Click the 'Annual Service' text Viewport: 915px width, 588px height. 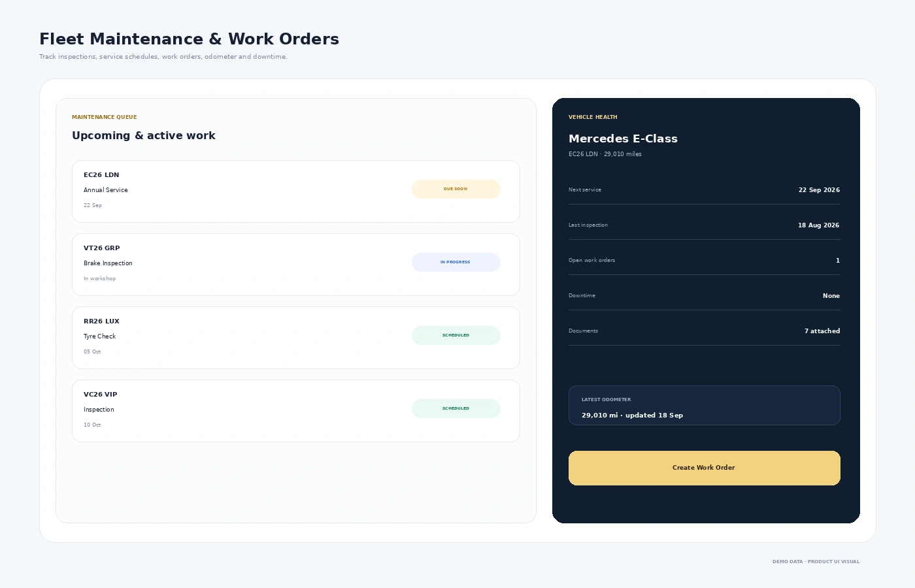pyautogui.click(x=106, y=190)
